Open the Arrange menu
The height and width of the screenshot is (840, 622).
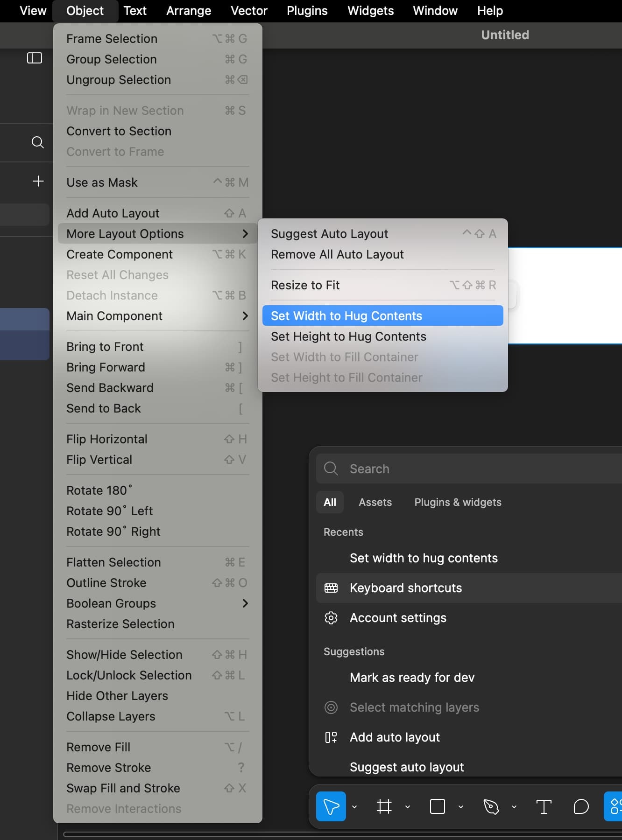click(189, 11)
